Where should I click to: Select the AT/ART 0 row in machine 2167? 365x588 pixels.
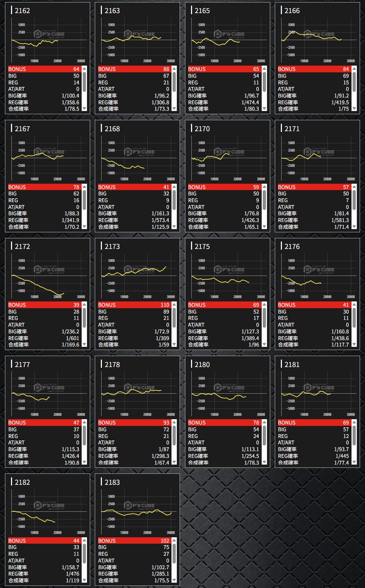tap(44, 207)
